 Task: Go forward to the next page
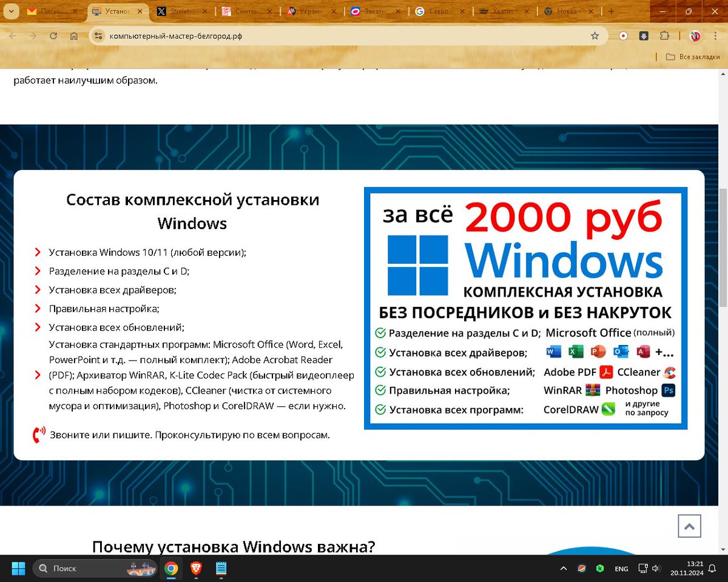pyautogui.click(x=33, y=36)
